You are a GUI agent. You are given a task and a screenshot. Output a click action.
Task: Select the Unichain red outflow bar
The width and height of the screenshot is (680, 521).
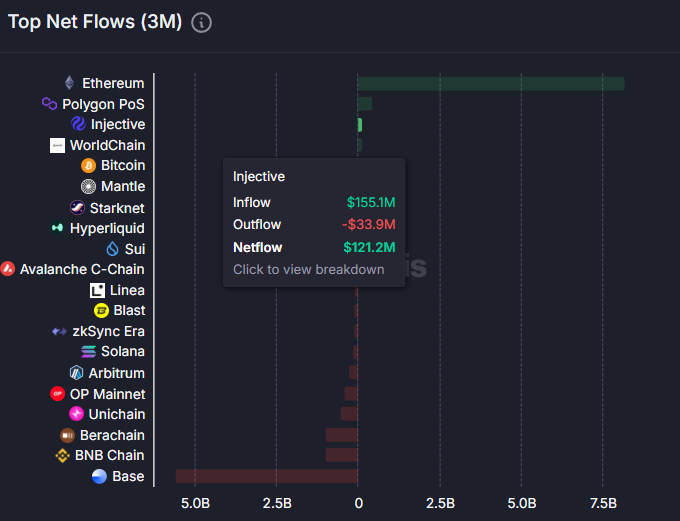(350, 414)
